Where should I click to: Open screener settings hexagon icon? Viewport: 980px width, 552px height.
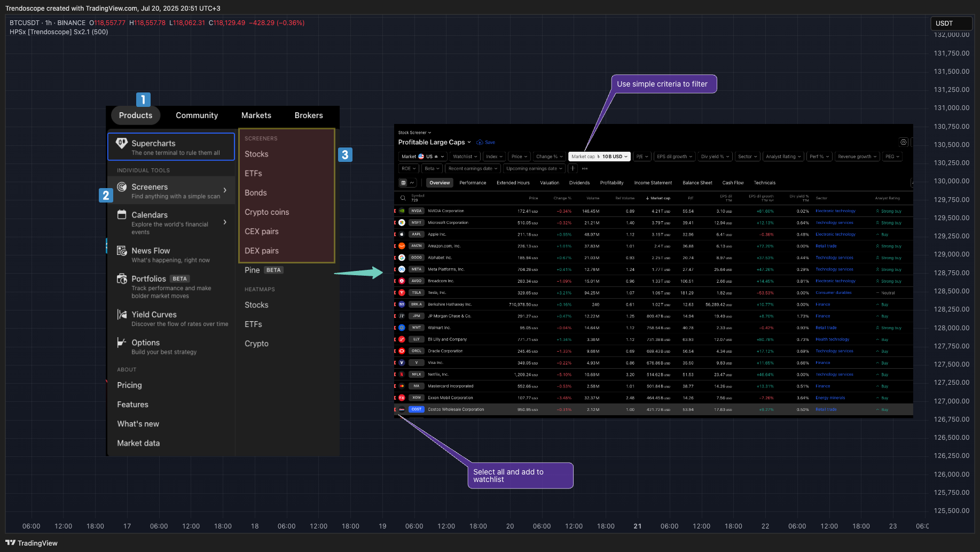(x=903, y=142)
